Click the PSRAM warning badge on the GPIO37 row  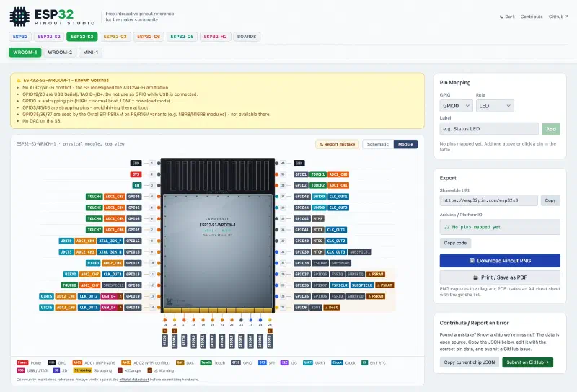click(x=376, y=274)
